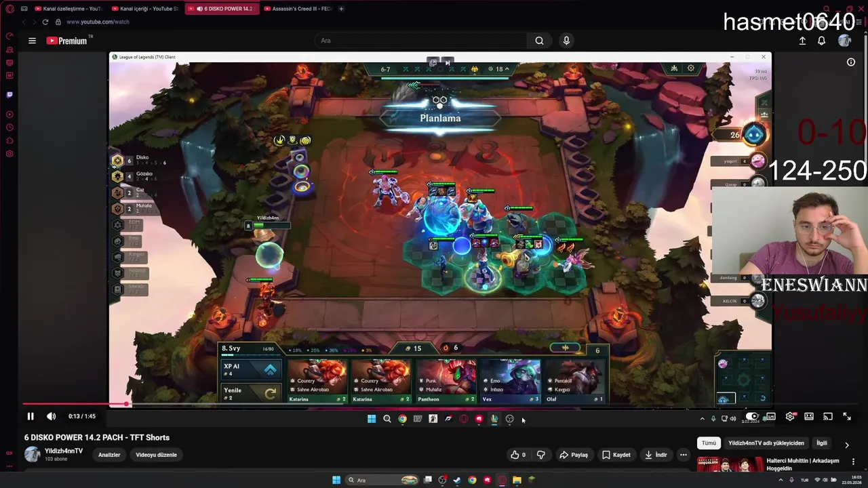This screenshot has width=868, height=488.
Task: Open tab islands/workspaces icon beside Opera logo
Action: (x=24, y=9)
